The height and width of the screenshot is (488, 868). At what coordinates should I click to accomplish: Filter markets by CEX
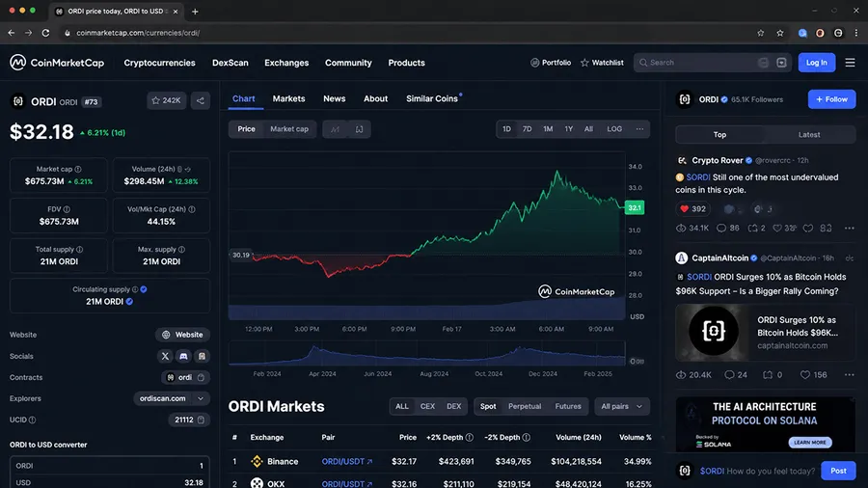pos(427,406)
